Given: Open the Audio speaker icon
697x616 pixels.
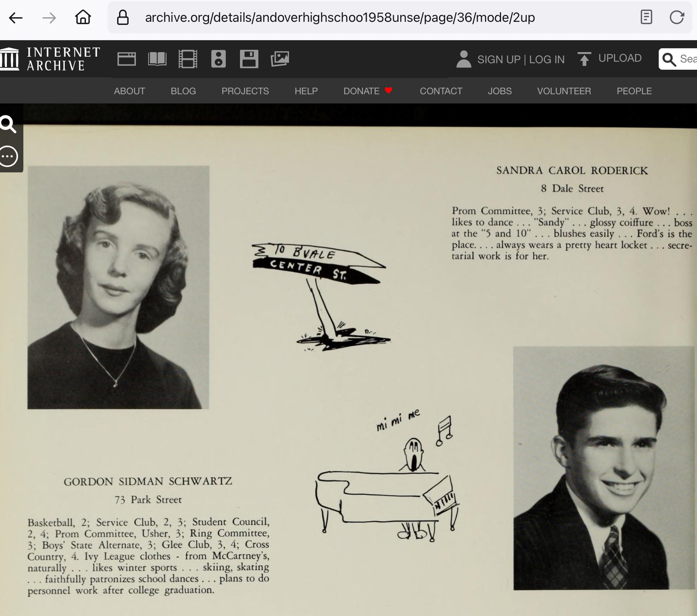Looking at the screenshot, I should (x=219, y=59).
